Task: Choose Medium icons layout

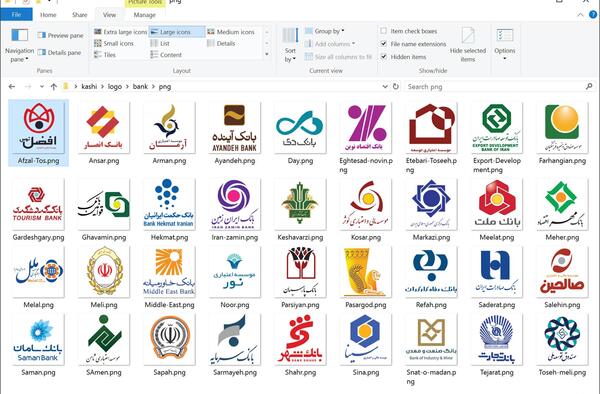Action: (231, 32)
